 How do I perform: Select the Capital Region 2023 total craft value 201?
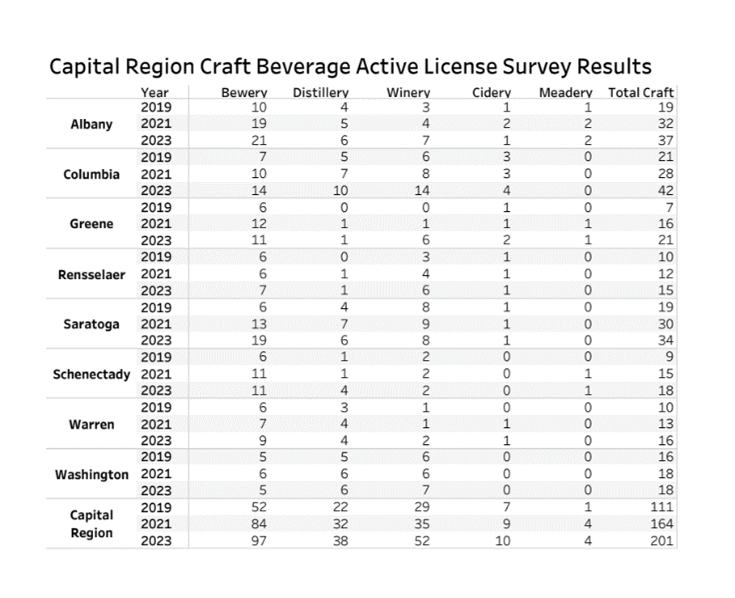(660, 541)
